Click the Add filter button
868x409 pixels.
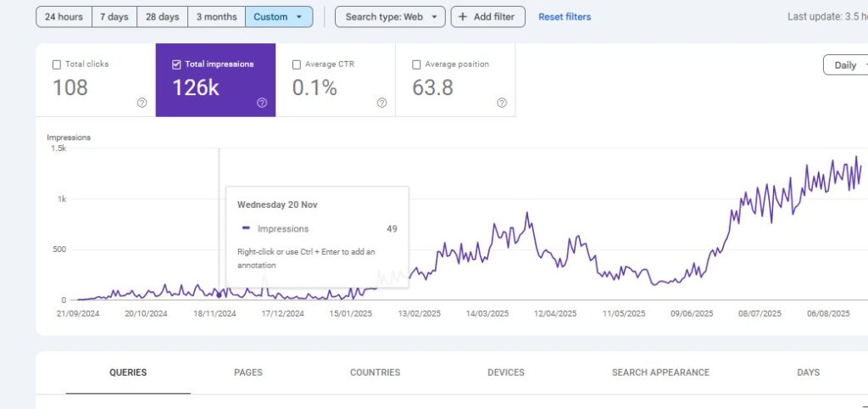pos(487,17)
